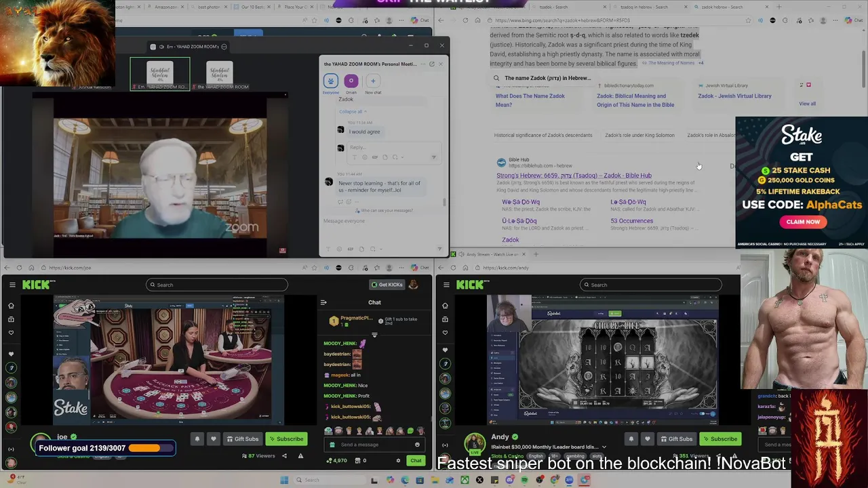Open Zadok Biblical Meaning and Origin link
The height and width of the screenshot is (488, 868).
click(x=635, y=100)
